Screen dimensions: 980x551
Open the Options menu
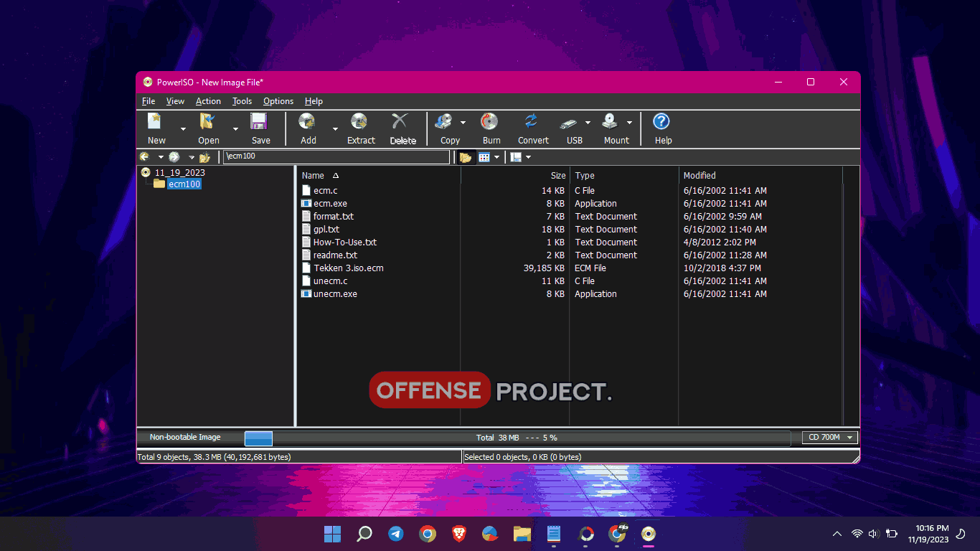(x=278, y=101)
